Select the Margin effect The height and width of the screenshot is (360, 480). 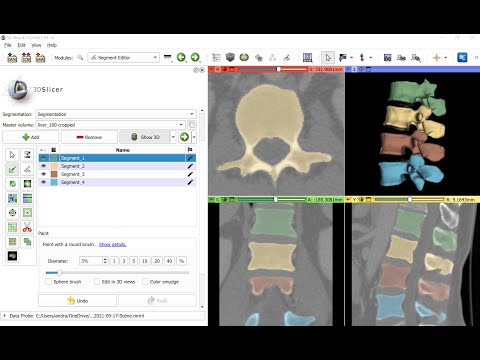pyautogui.click(x=12, y=213)
